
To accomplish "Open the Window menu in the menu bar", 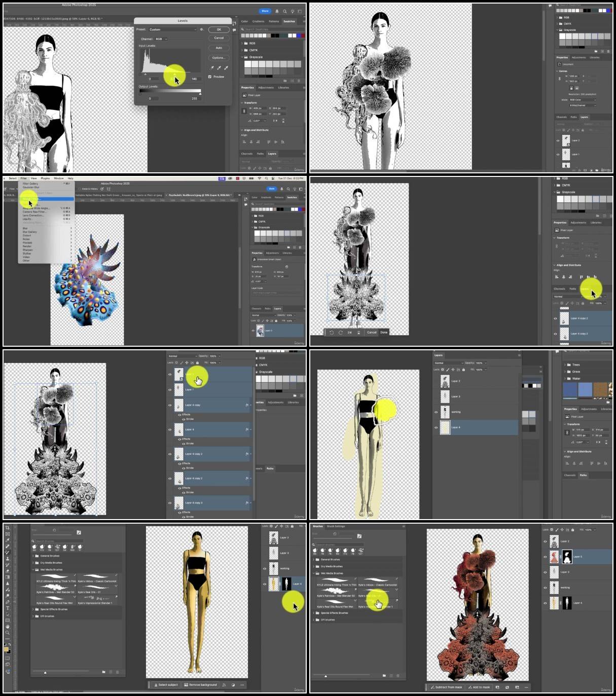I will pos(59,178).
